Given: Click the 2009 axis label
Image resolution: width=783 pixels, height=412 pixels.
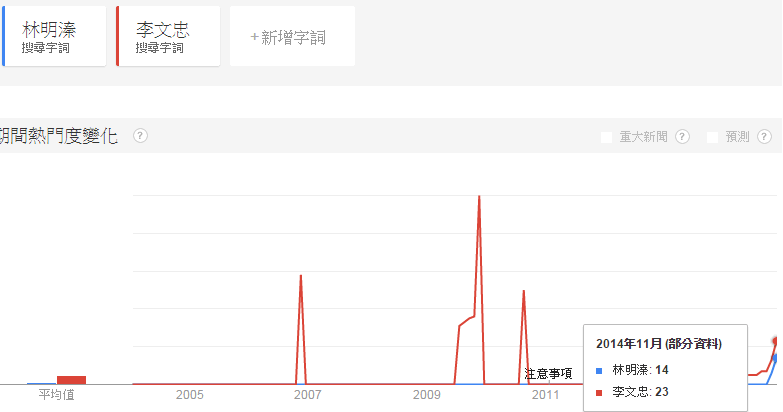Looking at the screenshot, I should pyautogui.click(x=426, y=395).
